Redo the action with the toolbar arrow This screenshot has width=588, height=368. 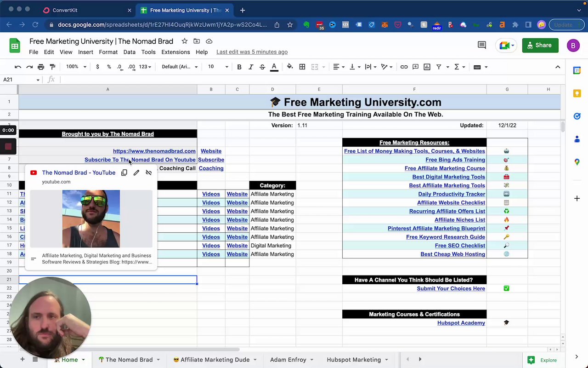[29, 67]
